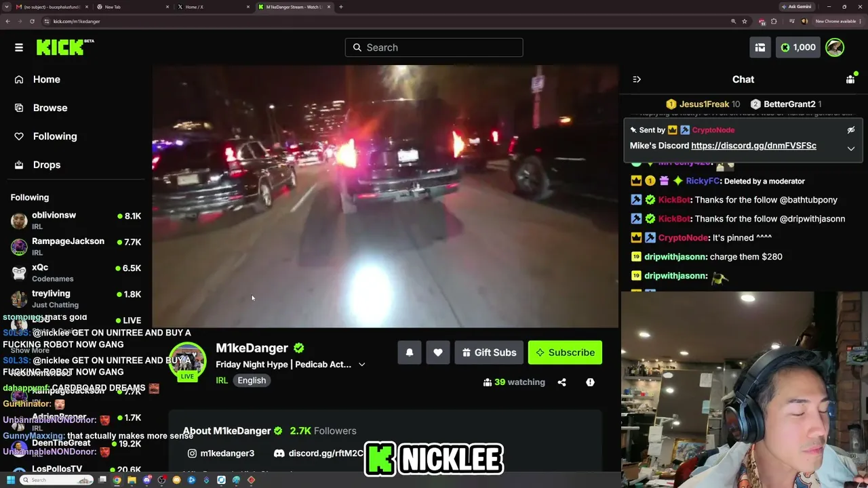Open the theater layout icon in header
The width and height of the screenshot is (868, 488).
tap(760, 47)
